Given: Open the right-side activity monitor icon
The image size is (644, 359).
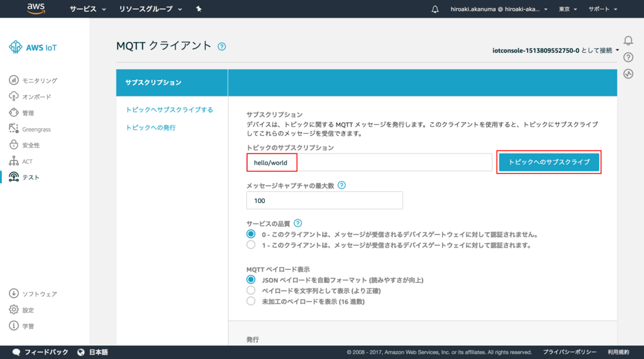Looking at the screenshot, I should point(628,74).
